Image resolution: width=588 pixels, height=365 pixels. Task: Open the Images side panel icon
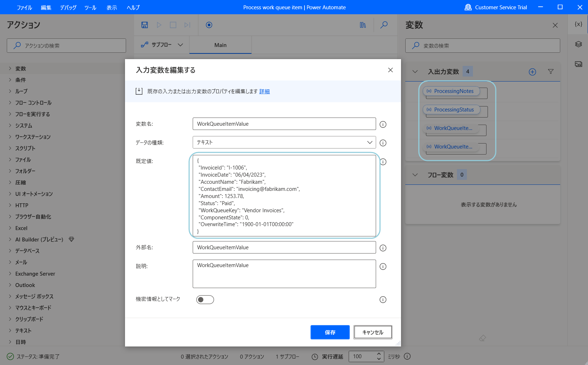578,64
